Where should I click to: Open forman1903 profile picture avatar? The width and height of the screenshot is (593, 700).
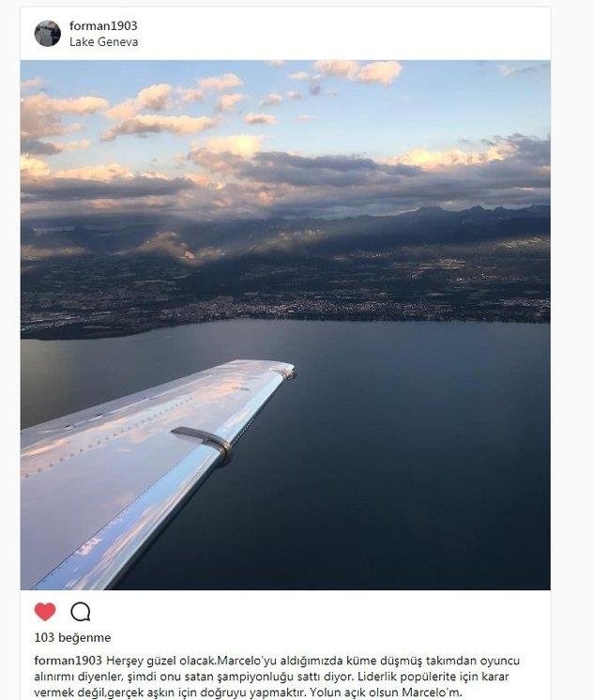[x=47, y=34]
